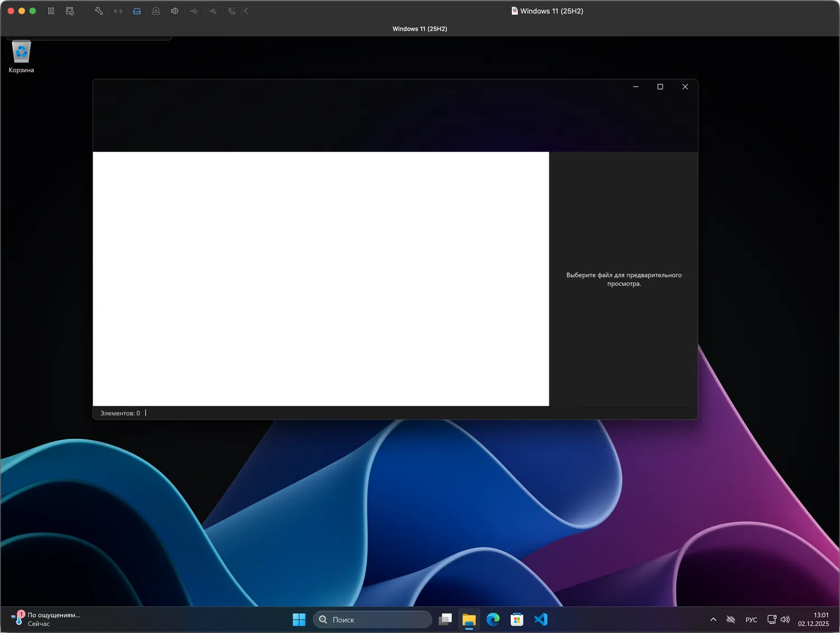This screenshot has height=633, width=840.
Task: Open the РУС input language switcher
Action: 751,620
